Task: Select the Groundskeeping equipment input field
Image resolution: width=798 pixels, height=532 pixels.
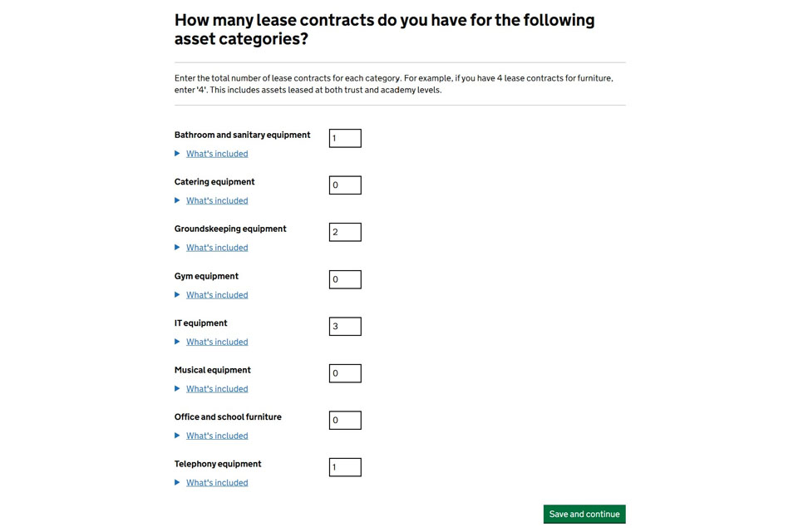Action: click(x=345, y=232)
